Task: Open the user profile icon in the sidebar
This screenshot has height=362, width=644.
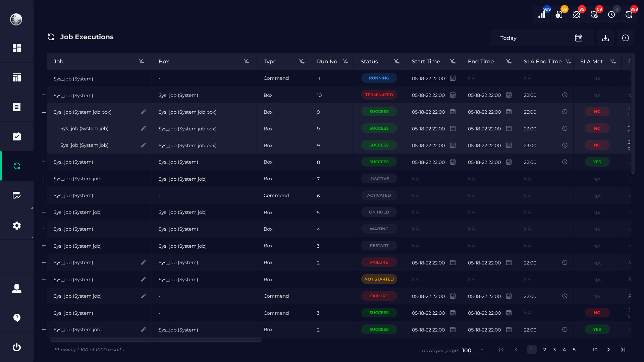Action: 17,288
